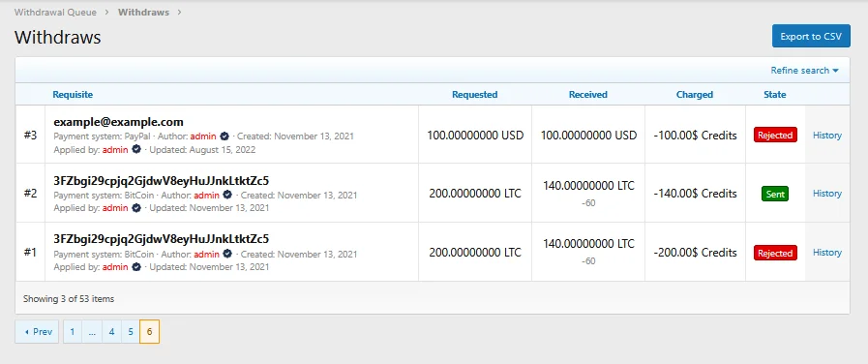
Task: Click the verified badge after Author admin, row #1
Action: click(227, 255)
